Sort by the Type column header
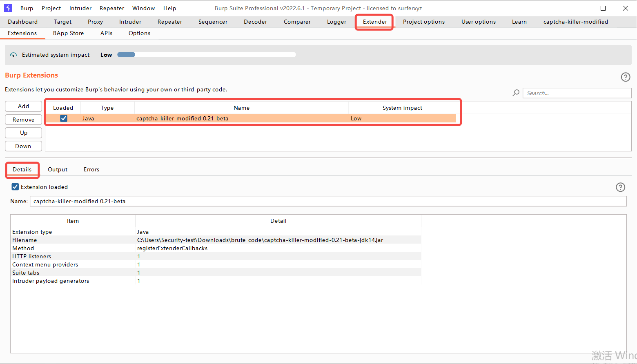 [107, 108]
